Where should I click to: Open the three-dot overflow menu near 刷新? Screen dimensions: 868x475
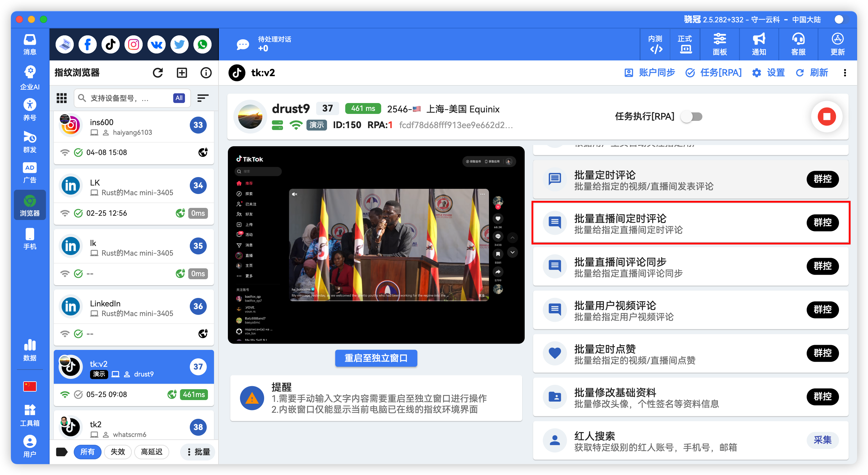[845, 73]
